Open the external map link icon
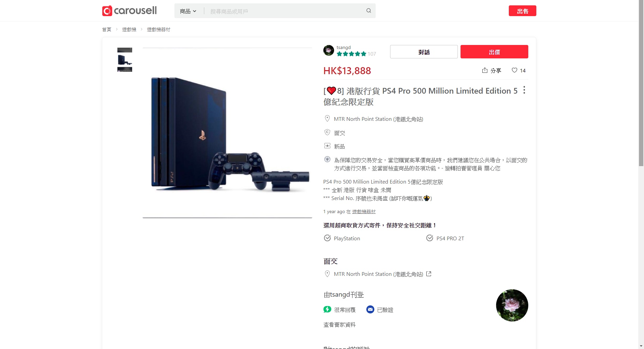644x349 pixels. tap(429, 274)
